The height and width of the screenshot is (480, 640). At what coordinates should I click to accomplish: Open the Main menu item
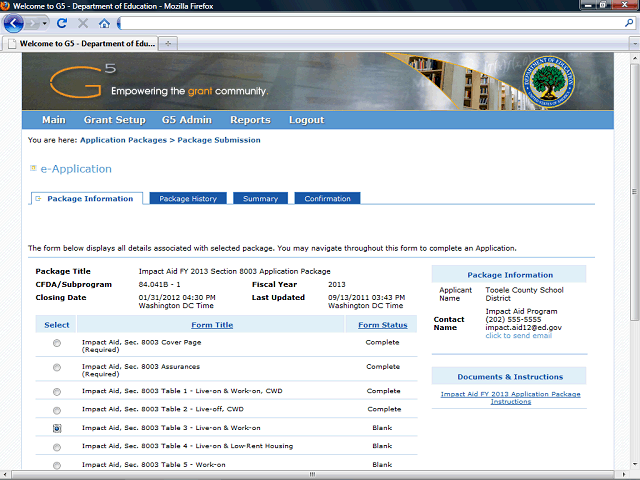click(54, 120)
